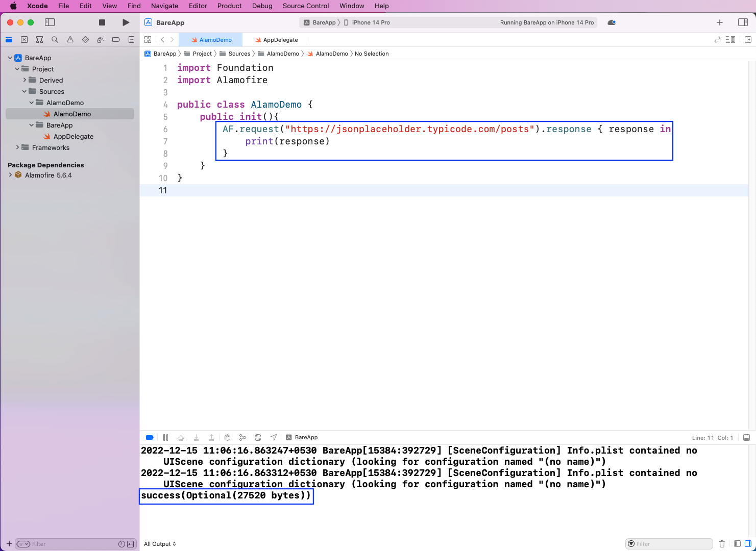Image resolution: width=756 pixels, height=551 pixels.
Task: Open the Report navigator icon
Action: [x=131, y=40]
